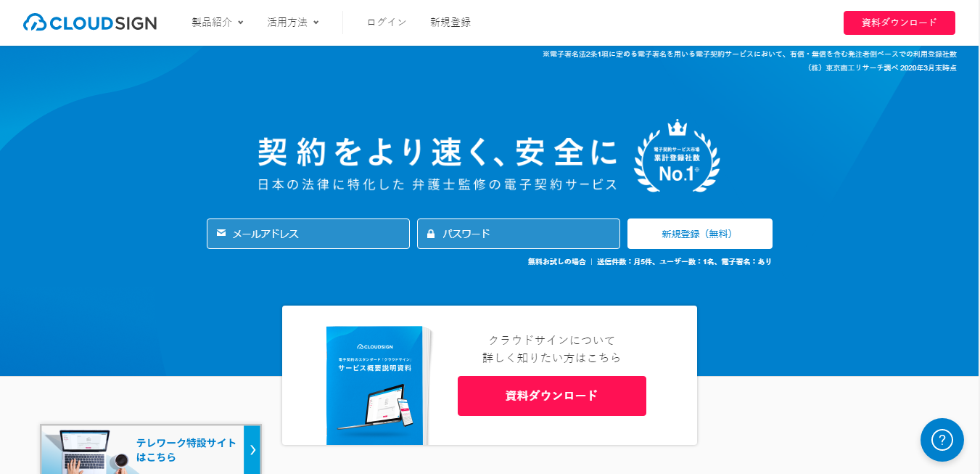Click the lock icon in password field

[431, 234]
